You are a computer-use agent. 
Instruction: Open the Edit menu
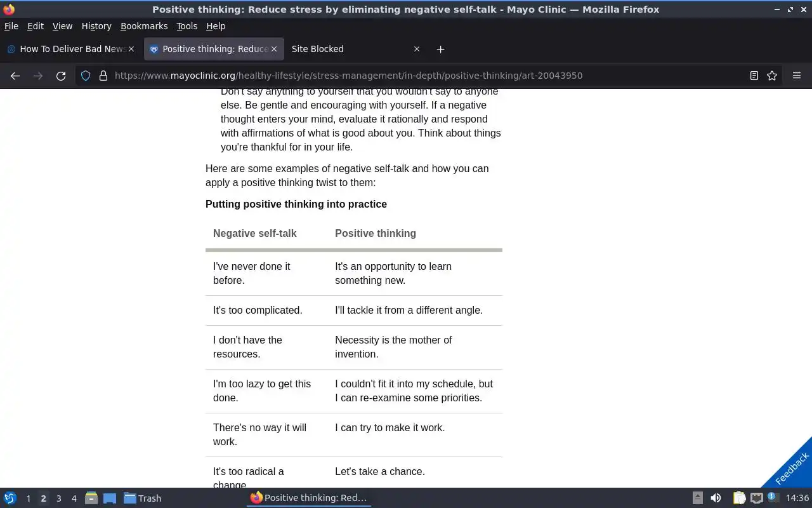[x=36, y=26]
